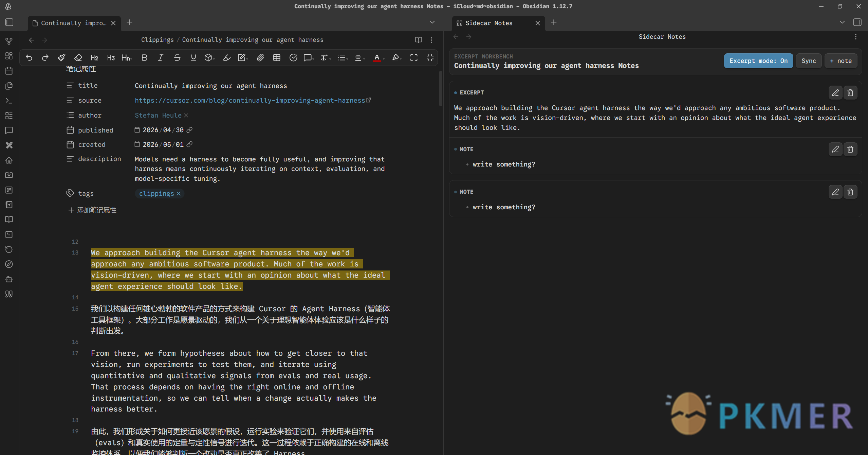Screen dimensions: 868x455
Task: Edit the first NOTE card
Action: pyautogui.click(x=835, y=149)
